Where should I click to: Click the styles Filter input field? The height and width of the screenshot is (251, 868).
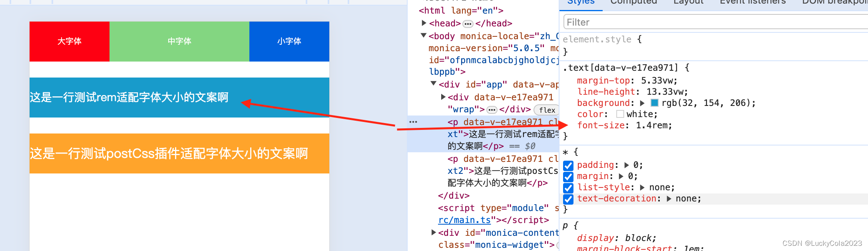[x=715, y=22]
